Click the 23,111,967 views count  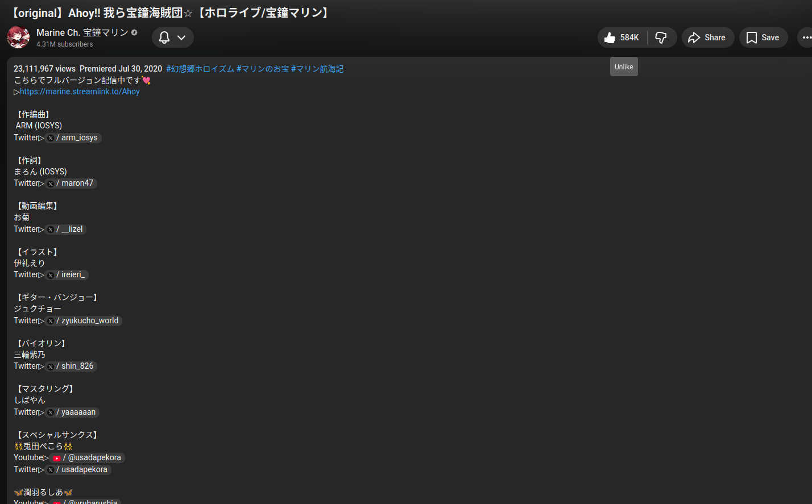click(x=44, y=69)
